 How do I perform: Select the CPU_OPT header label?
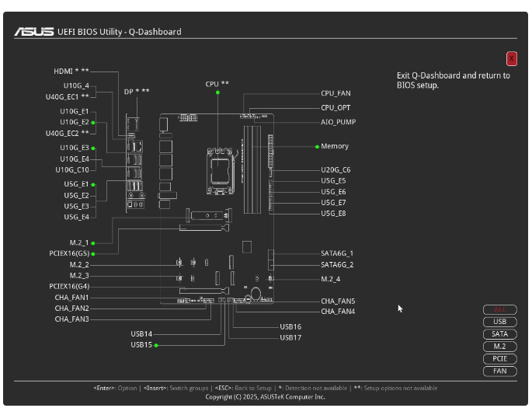tap(336, 108)
